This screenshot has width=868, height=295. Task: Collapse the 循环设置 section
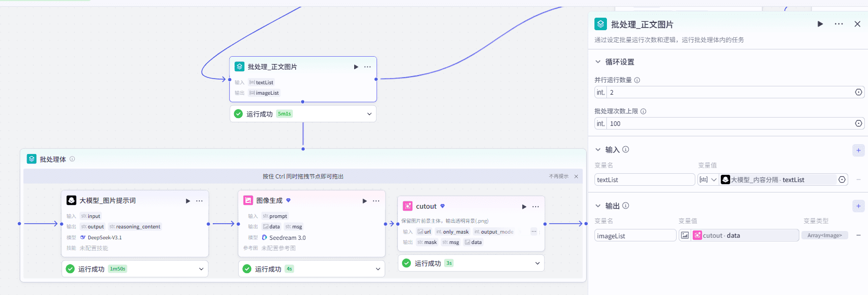(598, 62)
